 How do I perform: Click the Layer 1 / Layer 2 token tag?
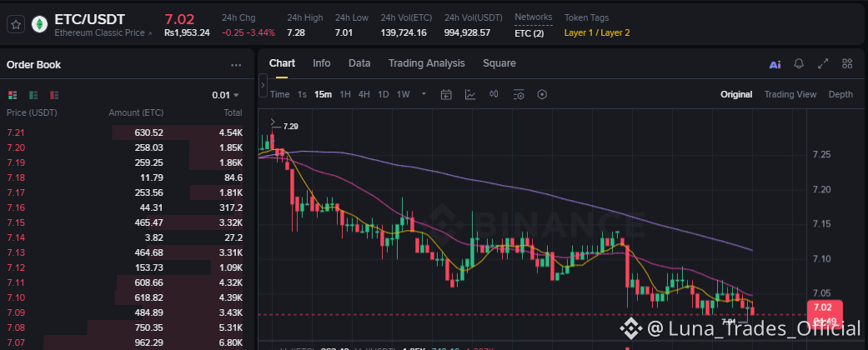(x=597, y=32)
